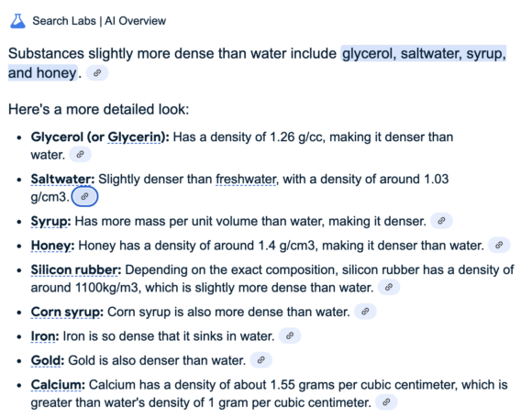Open the Calcium entry's source link icon
532x417 pixels.
[386, 402]
